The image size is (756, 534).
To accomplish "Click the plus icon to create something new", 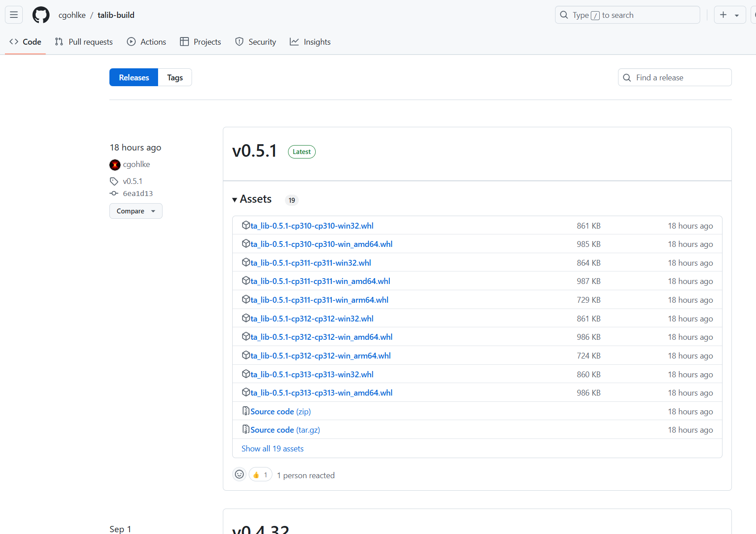I will 723,14.
